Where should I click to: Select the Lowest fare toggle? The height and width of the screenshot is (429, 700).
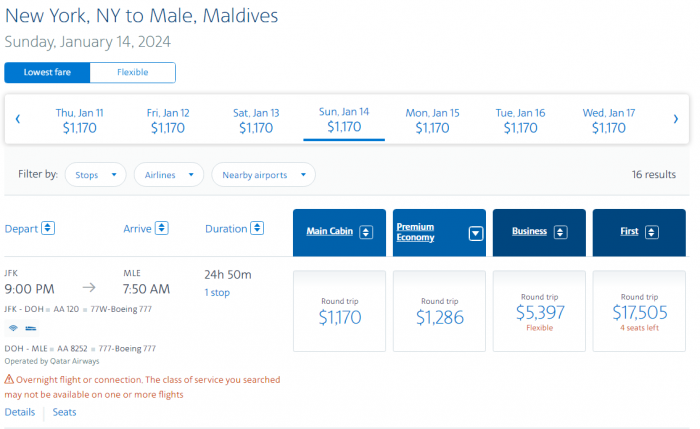pyautogui.click(x=47, y=73)
